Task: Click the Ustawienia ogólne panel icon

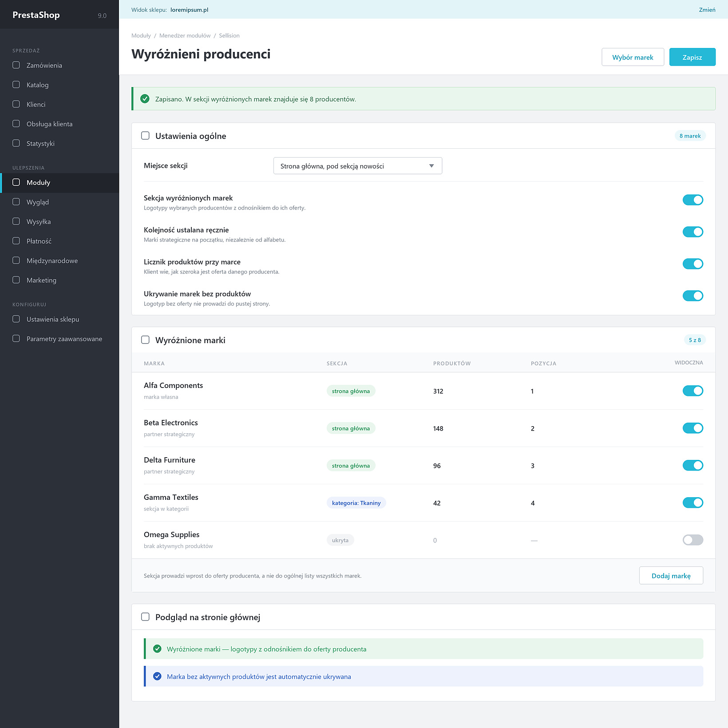Action: (x=145, y=136)
